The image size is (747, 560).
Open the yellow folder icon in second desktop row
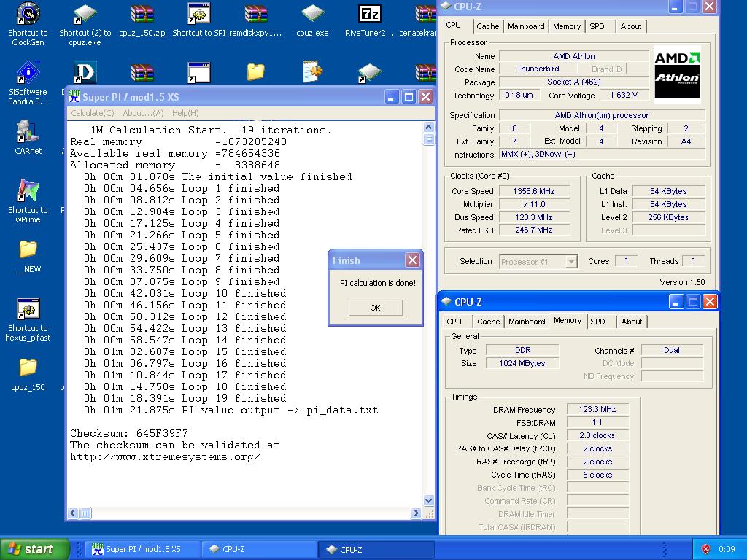point(256,72)
